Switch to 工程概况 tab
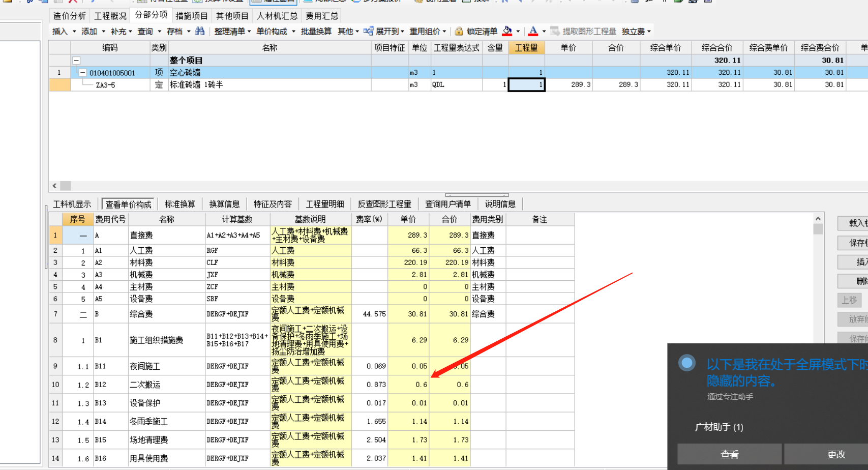868x470 pixels. click(110, 16)
